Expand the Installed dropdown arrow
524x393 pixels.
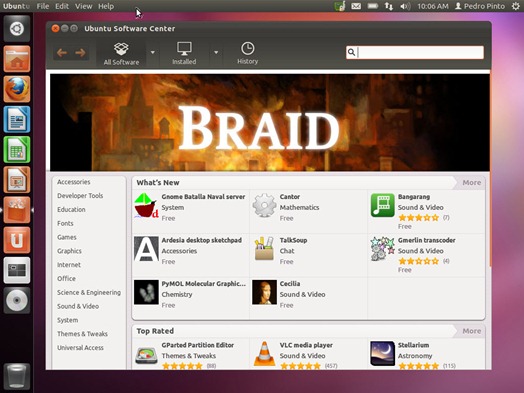point(216,52)
